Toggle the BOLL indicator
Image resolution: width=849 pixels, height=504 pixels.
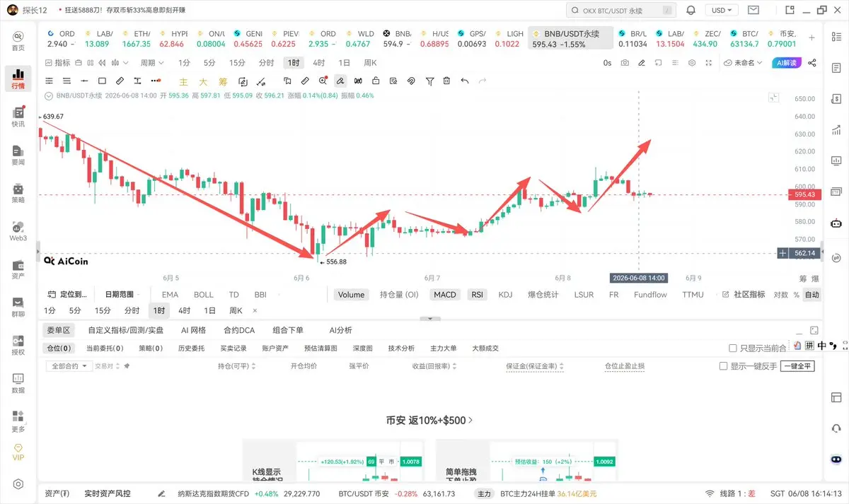[204, 295]
